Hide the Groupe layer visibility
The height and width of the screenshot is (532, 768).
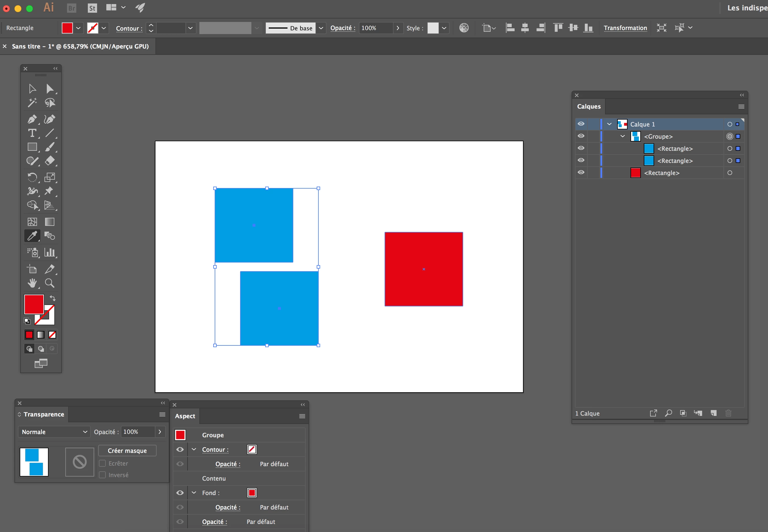point(581,136)
